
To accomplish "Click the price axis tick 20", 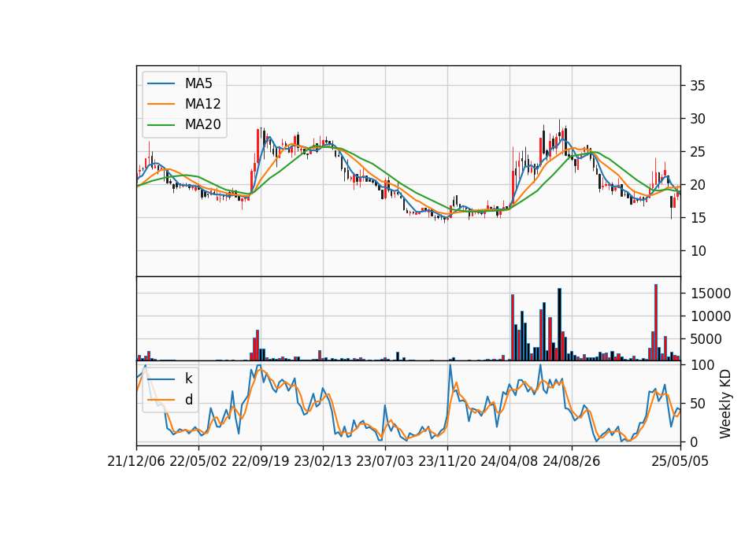I will [x=697, y=184].
